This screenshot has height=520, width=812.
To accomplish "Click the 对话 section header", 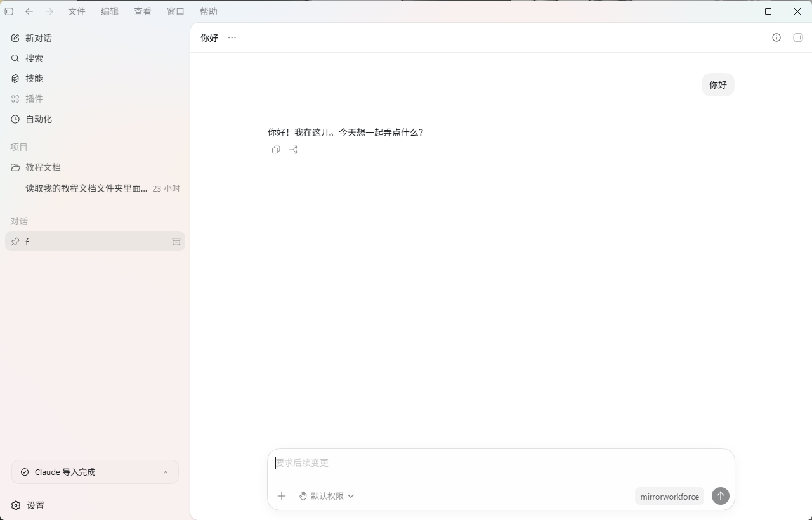I will pyautogui.click(x=19, y=221).
